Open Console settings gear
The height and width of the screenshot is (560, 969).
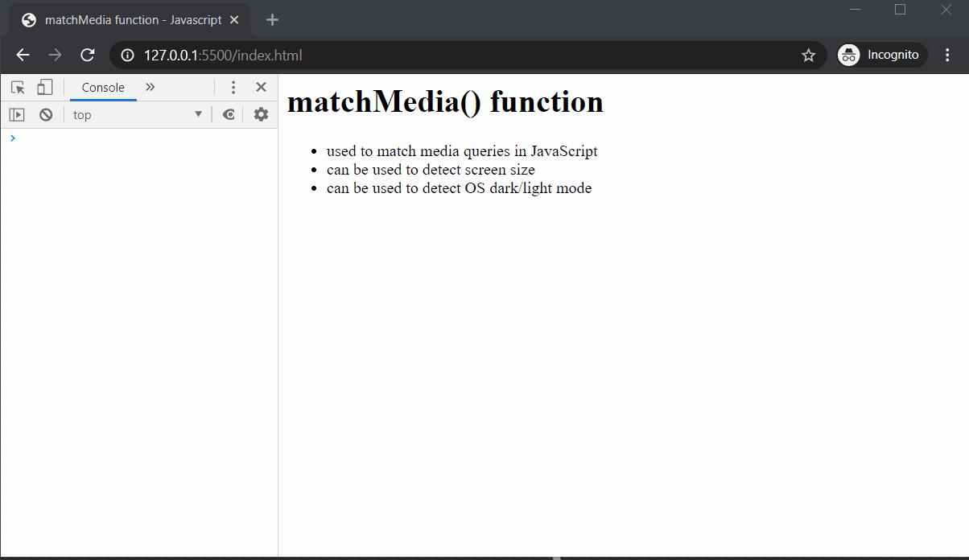[261, 114]
